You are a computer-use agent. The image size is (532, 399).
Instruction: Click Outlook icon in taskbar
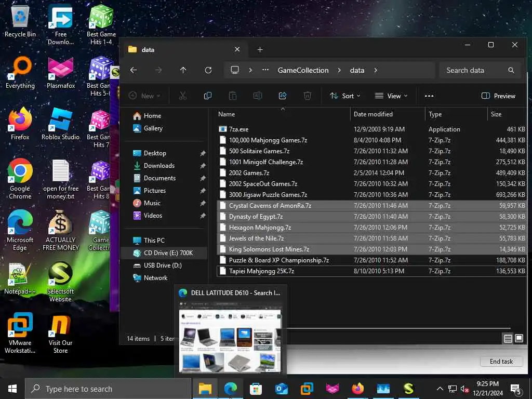point(281,389)
